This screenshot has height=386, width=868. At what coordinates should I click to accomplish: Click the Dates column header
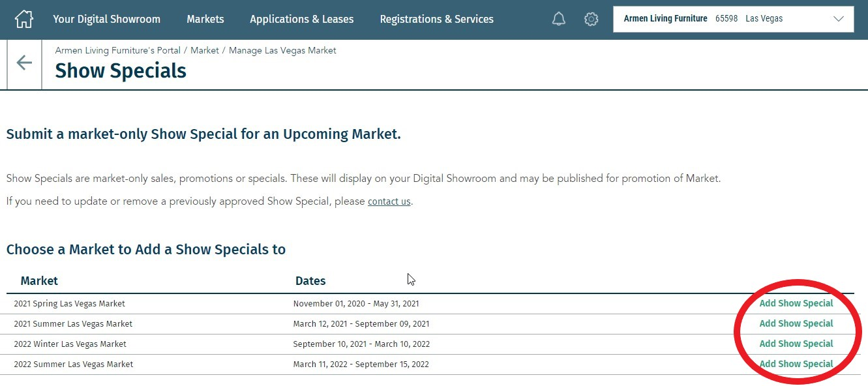pos(310,281)
